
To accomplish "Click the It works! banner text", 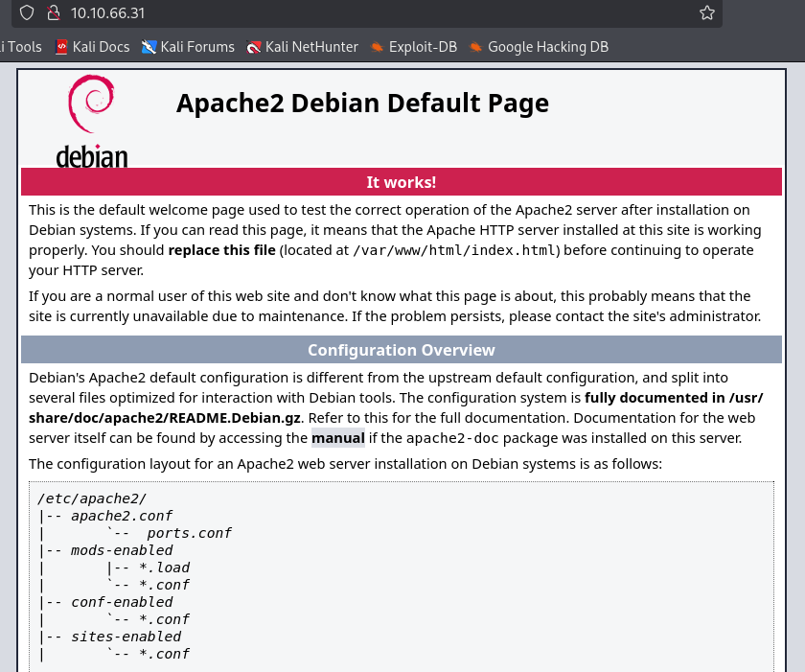I will tap(401, 182).
